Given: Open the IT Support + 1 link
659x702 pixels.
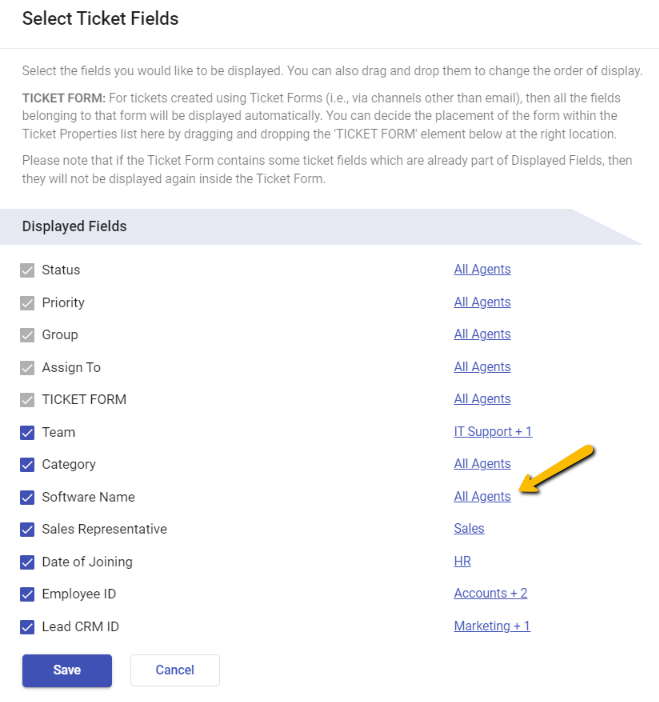Looking at the screenshot, I should coord(493,431).
